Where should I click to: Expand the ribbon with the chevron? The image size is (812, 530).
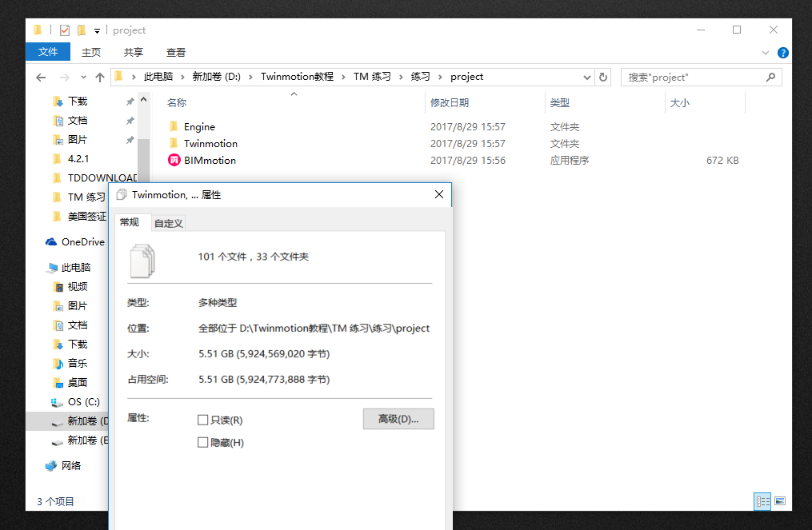tap(766, 53)
